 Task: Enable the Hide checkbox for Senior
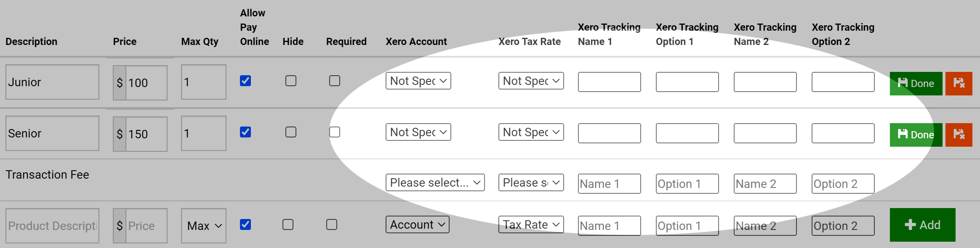click(x=291, y=132)
